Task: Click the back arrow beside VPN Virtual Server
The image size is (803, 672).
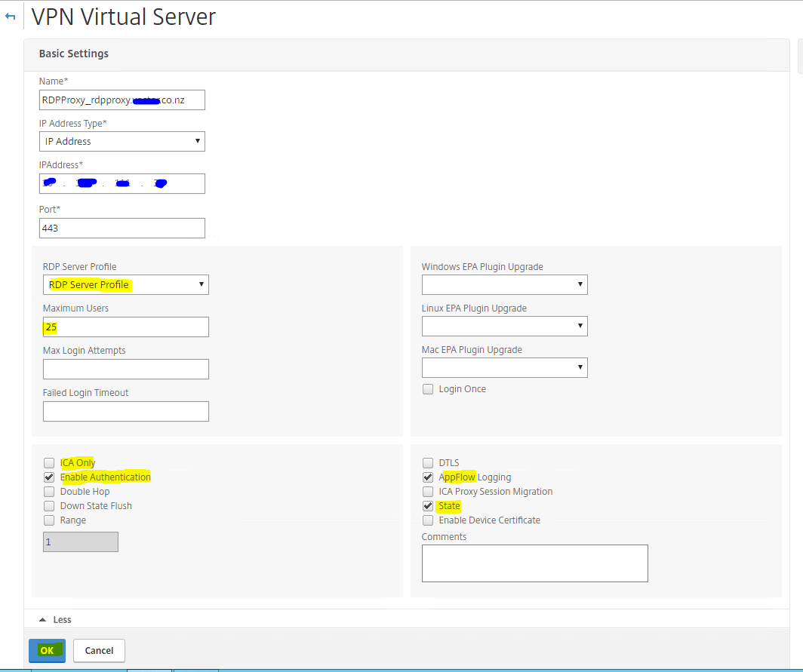Action: click(x=10, y=16)
